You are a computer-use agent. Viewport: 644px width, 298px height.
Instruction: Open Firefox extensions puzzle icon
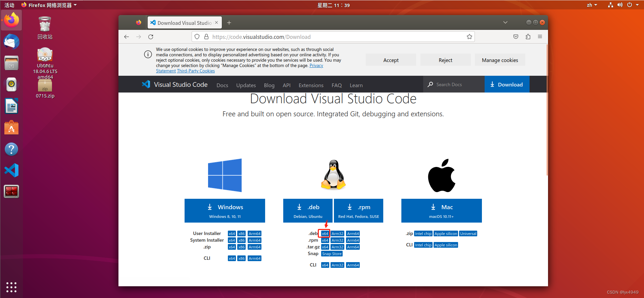pyautogui.click(x=528, y=37)
